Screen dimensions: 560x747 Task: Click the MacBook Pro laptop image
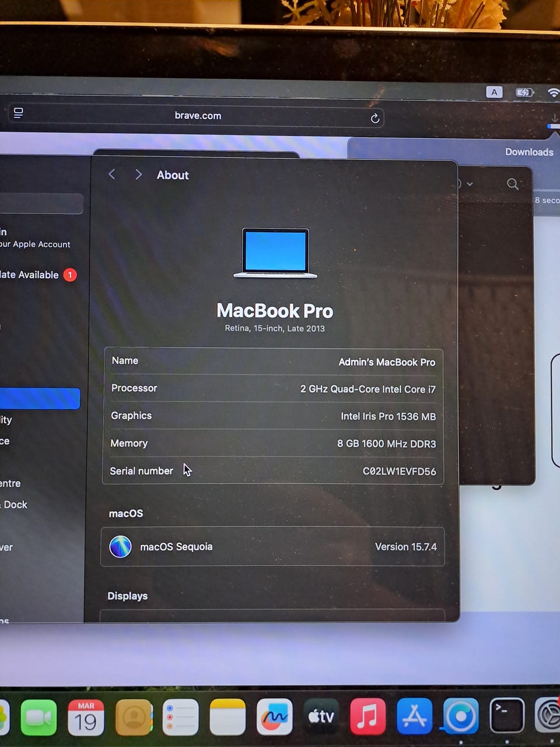tap(275, 253)
